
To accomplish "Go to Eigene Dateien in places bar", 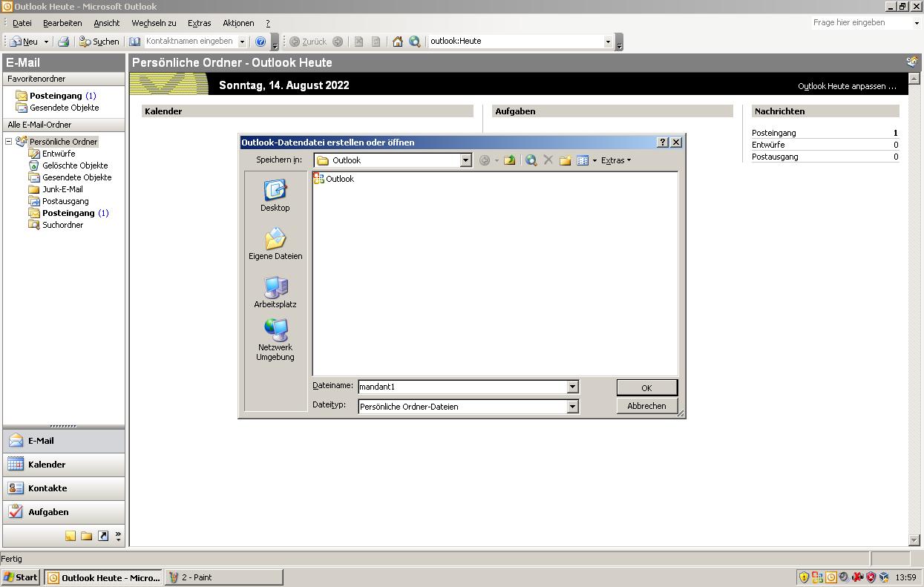I will tap(275, 244).
